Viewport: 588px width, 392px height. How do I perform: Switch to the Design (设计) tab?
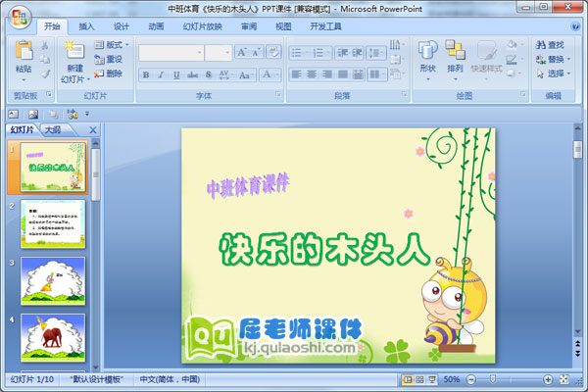[x=122, y=26]
